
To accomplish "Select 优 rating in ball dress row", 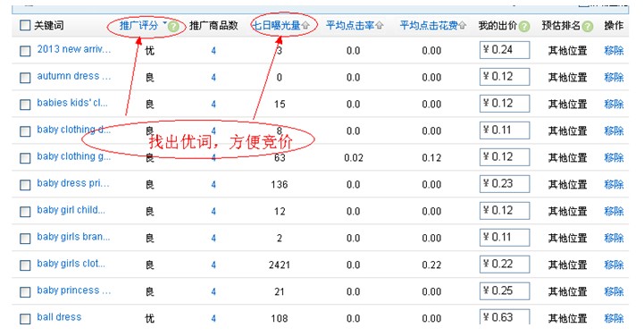I will (149, 318).
